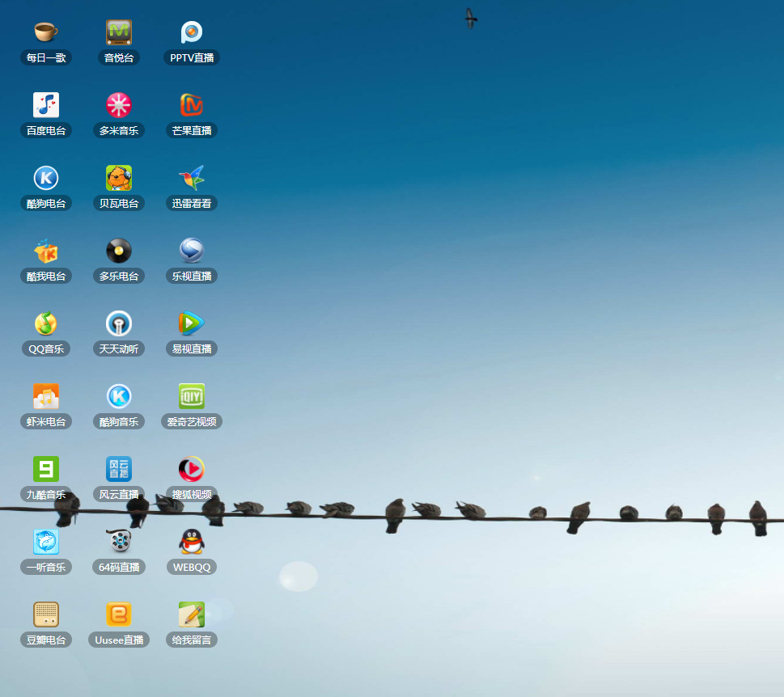The height and width of the screenshot is (697, 784).
Task: Click the 64码直播 text label
Action: click(119, 567)
